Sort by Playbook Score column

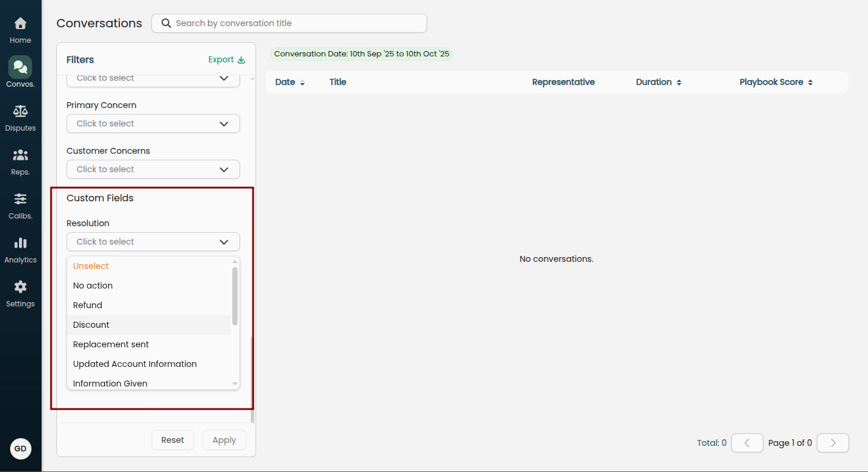tap(810, 83)
